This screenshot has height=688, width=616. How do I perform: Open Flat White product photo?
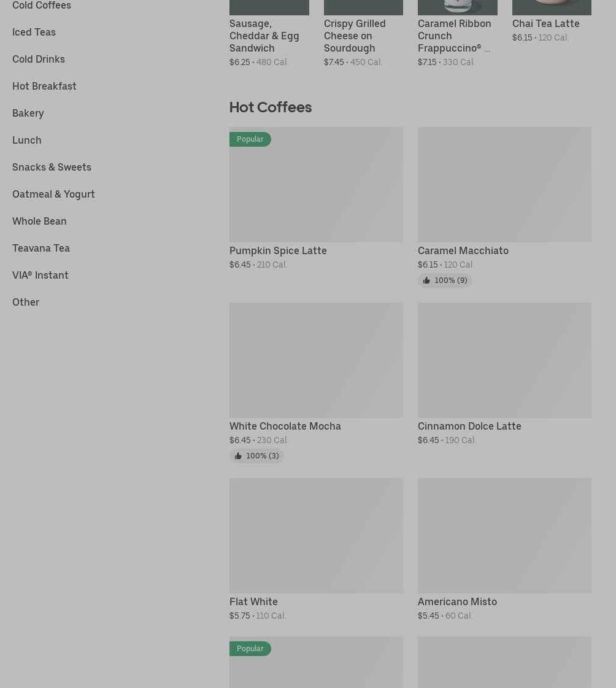tap(316, 536)
